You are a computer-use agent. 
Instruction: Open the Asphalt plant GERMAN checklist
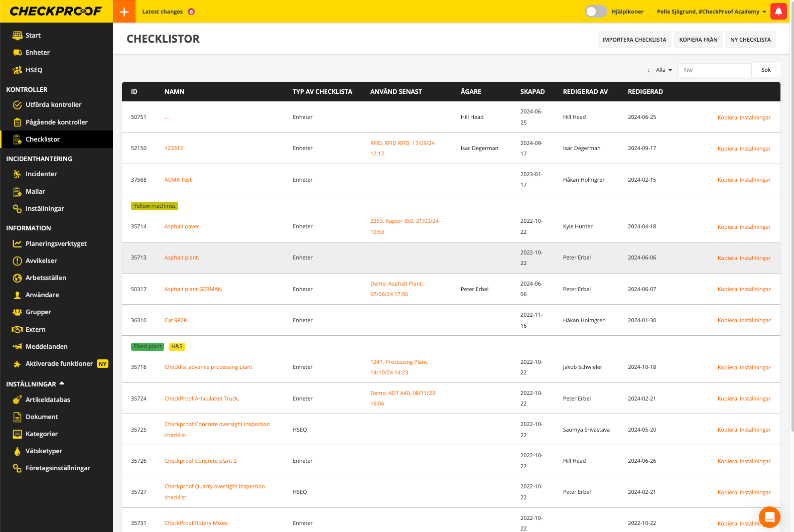(x=193, y=289)
